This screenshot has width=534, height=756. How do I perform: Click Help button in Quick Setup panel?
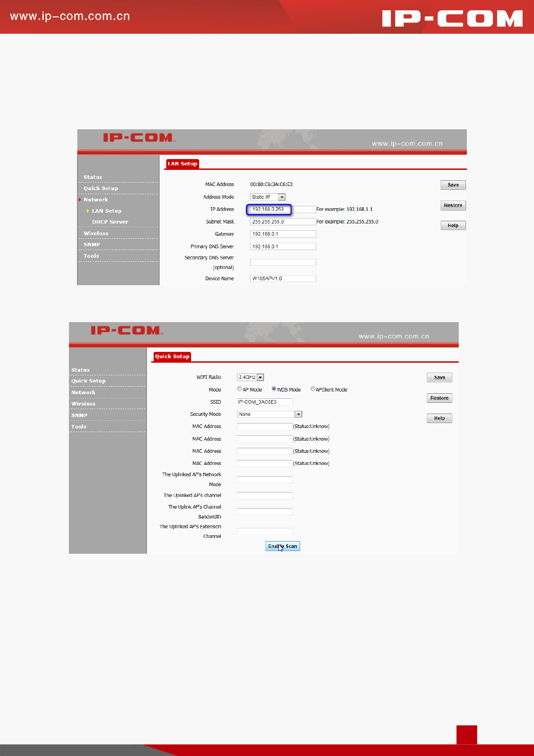439,418
